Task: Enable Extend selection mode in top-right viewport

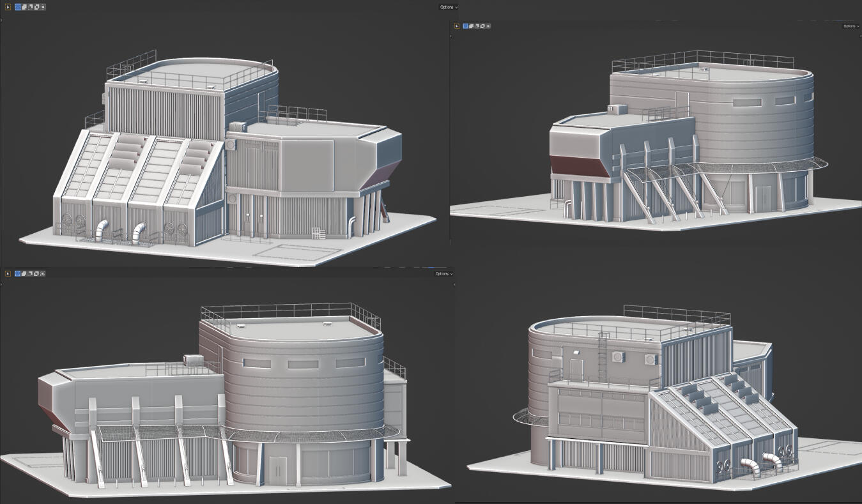Action: [x=472, y=26]
